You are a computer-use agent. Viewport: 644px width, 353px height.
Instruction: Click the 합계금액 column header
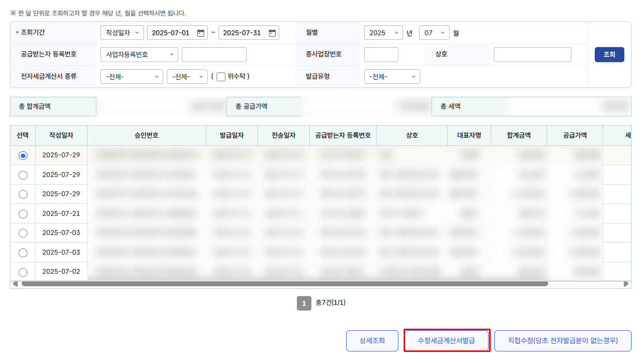(x=519, y=136)
